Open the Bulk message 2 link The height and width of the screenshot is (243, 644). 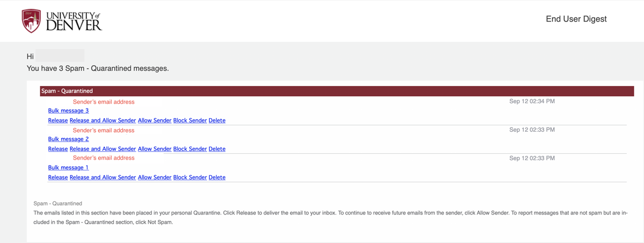68,139
